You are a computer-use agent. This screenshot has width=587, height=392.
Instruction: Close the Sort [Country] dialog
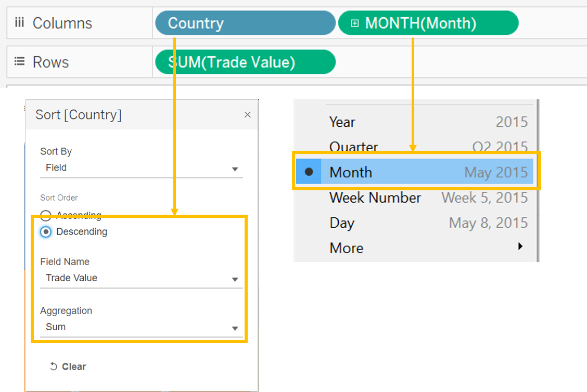[x=248, y=115]
